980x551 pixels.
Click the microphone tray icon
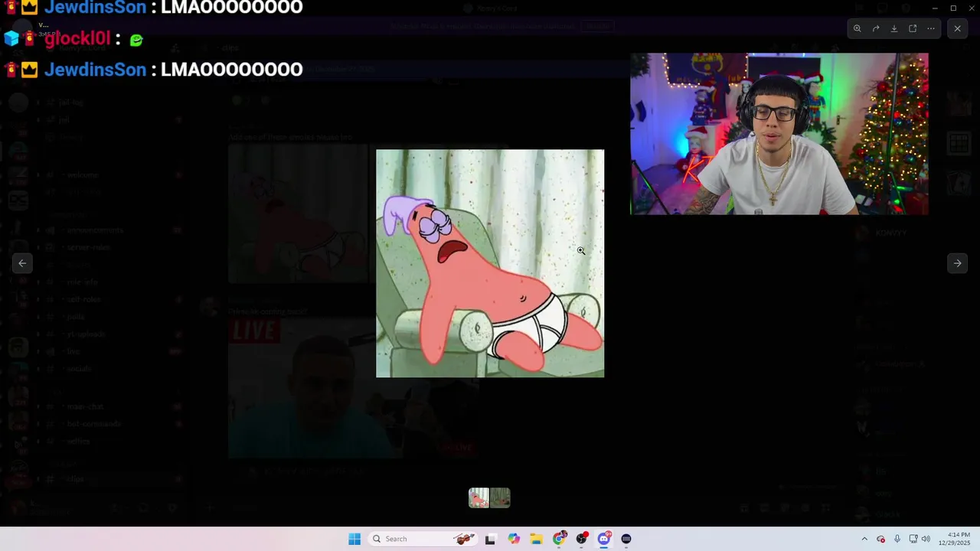click(897, 539)
